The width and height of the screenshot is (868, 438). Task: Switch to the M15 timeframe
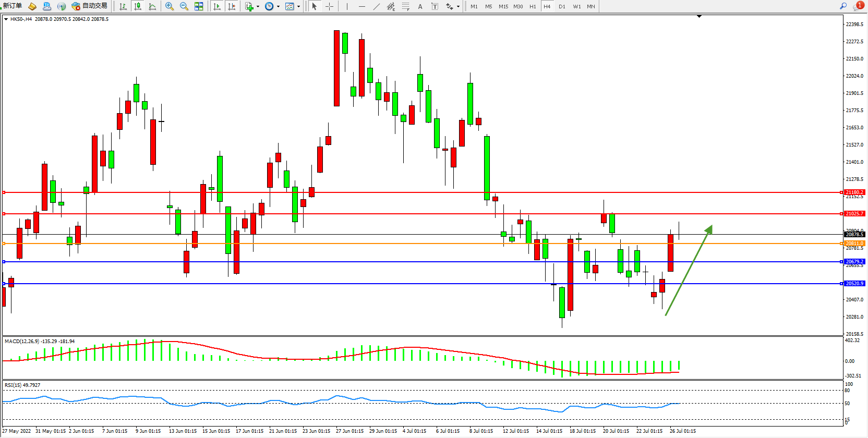[x=503, y=7]
